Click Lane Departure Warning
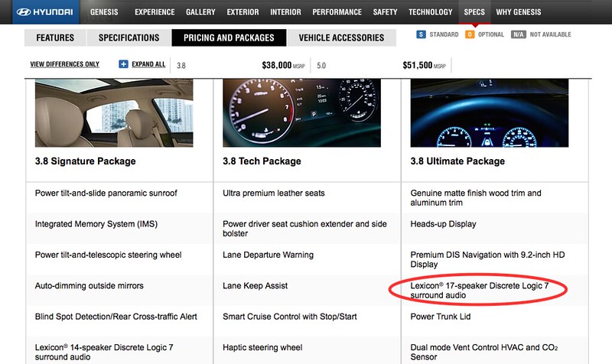The image size is (612, 364). click(x=269, y=255)
